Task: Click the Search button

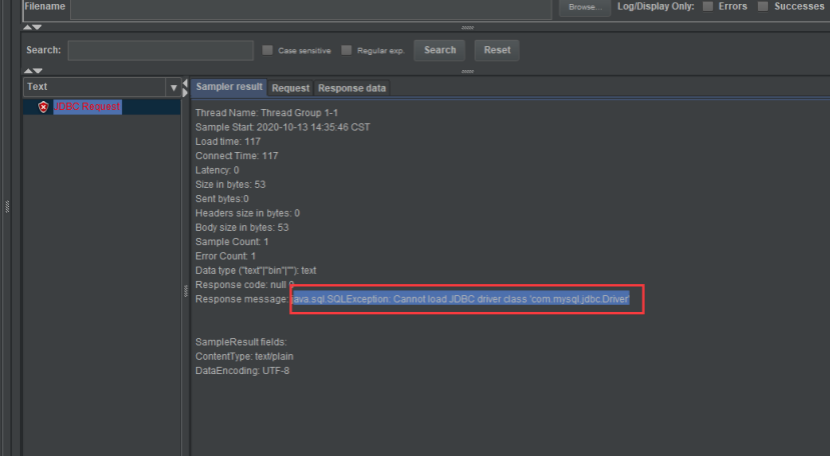Action: [440, 50]
